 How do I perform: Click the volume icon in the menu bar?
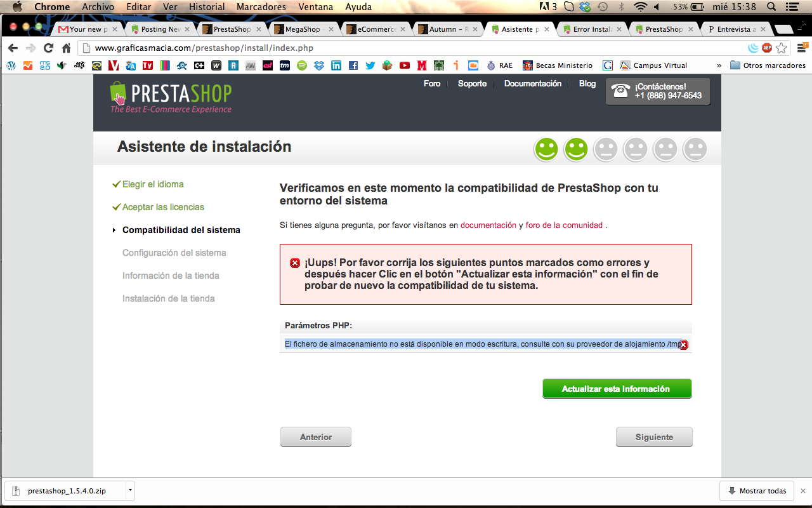click(x=657, y=7)
